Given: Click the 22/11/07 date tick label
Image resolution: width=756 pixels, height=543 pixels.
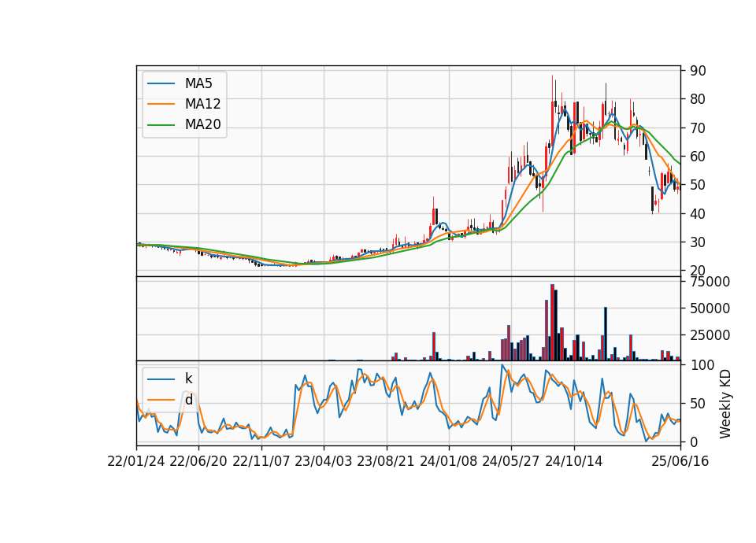Looking at the screenshot, I should (261, 462).
